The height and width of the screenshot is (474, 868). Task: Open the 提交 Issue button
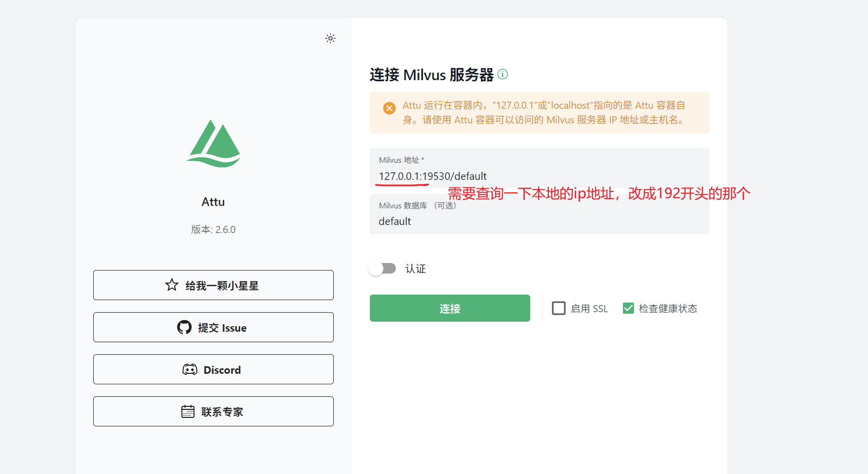click(x=213, y=327)
